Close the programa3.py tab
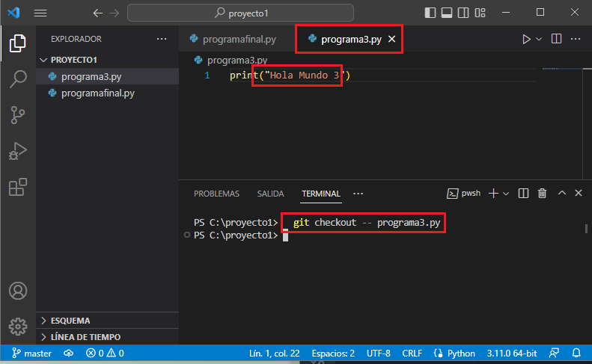This screenshot has width=592, height=364. (x=391, y=39)
